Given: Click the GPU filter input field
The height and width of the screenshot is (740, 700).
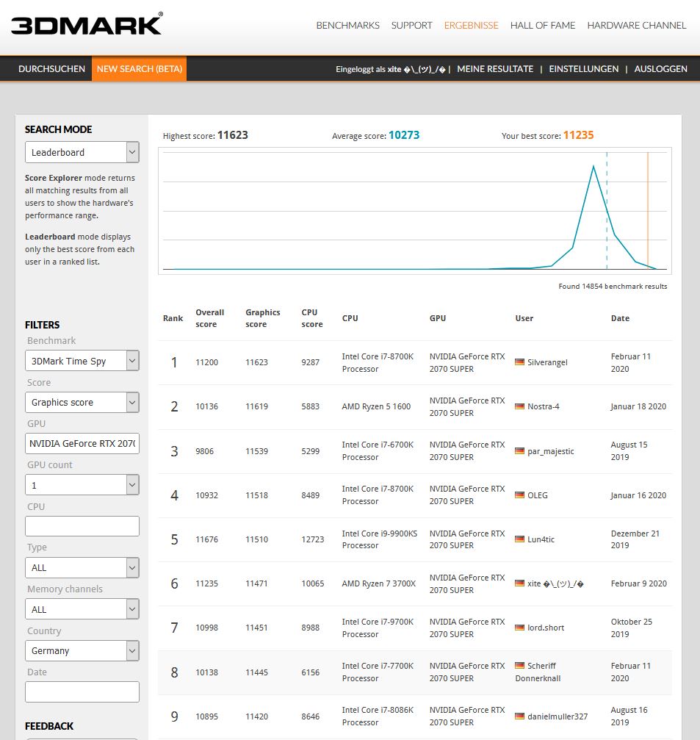Looking at the screenshot, I should pos(82,444).
